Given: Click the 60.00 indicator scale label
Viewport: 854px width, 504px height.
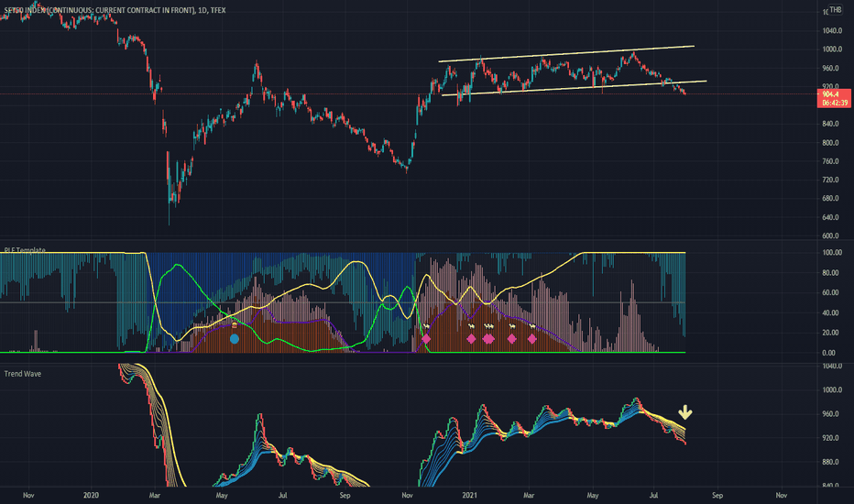Looking at the screenshot, I should 831,292.
